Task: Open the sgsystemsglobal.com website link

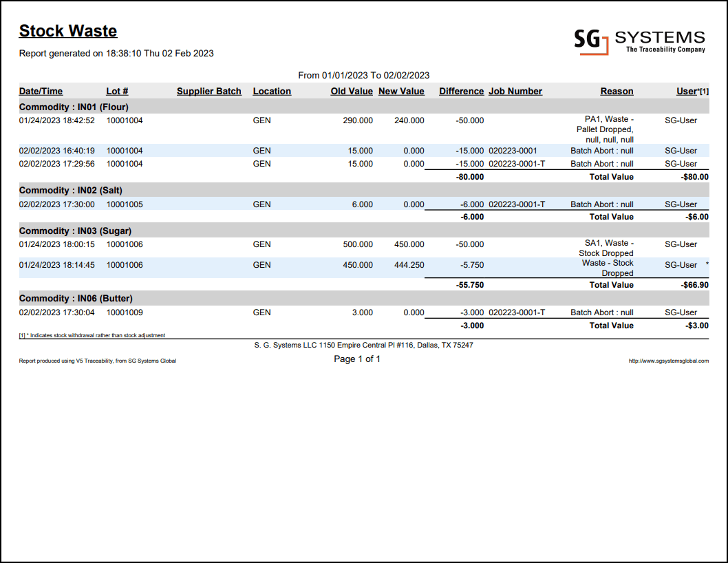Action: 667,360
